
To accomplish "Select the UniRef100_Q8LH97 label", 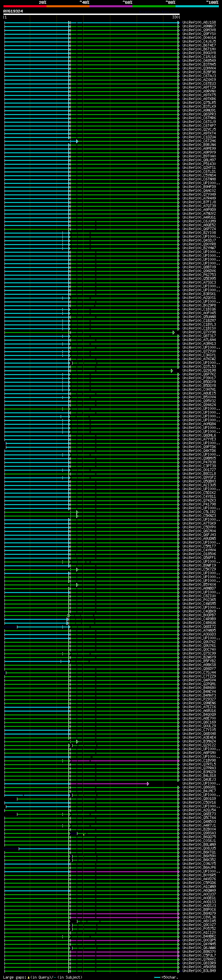I will (199, 160).
